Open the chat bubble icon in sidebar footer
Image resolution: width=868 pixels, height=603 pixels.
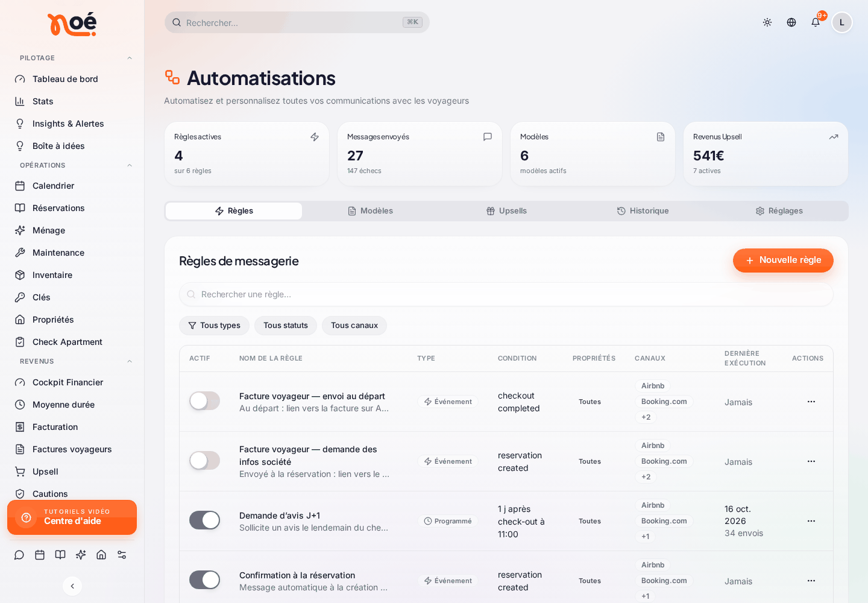coord(19,555)
